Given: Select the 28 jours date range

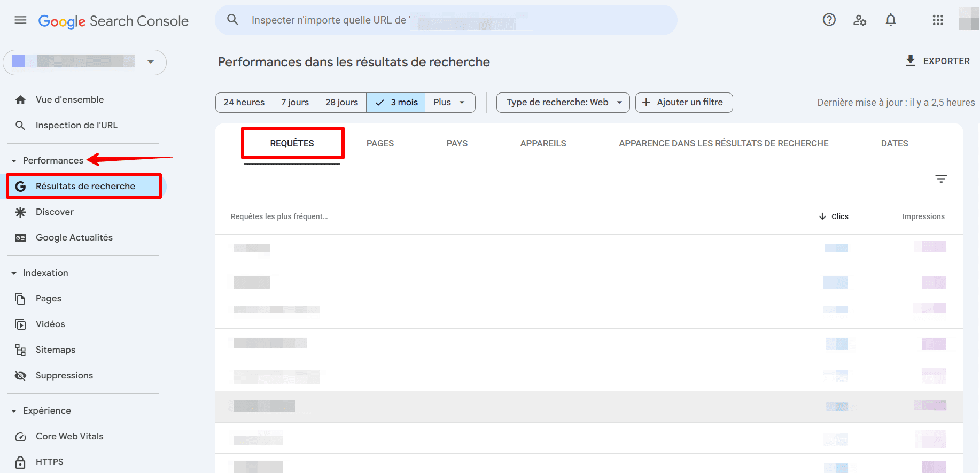Looking at the screenshot, I should coord(342,103).
